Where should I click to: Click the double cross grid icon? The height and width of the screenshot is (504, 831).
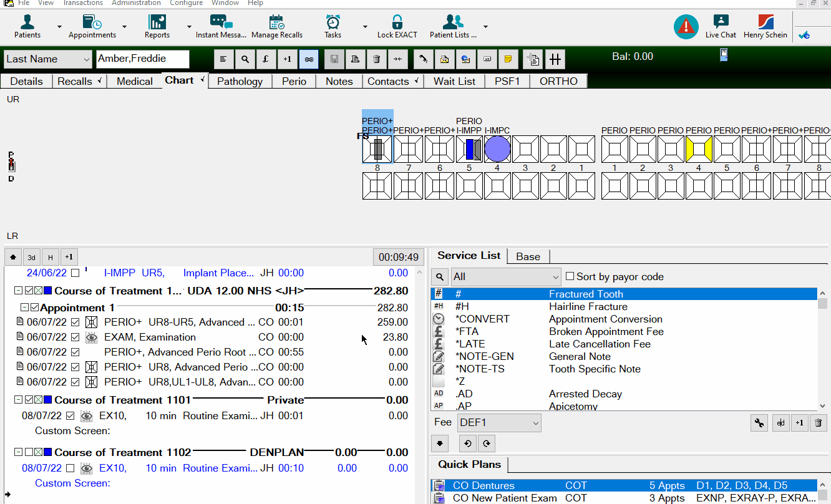555,59
